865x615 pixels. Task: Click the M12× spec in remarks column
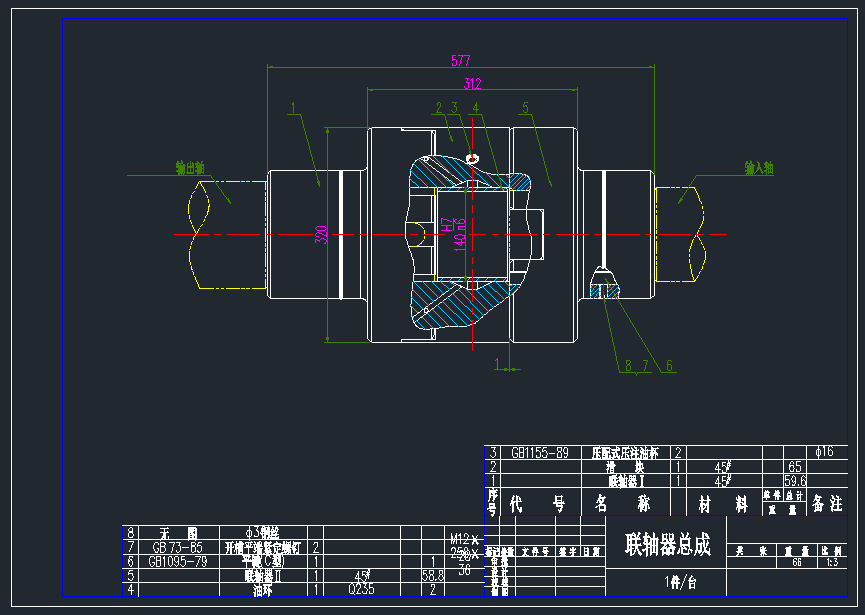tap(464, 539)
